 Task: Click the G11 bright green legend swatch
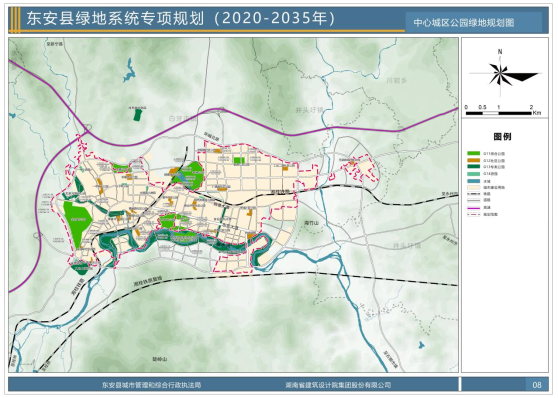click(x=474, y=153)
